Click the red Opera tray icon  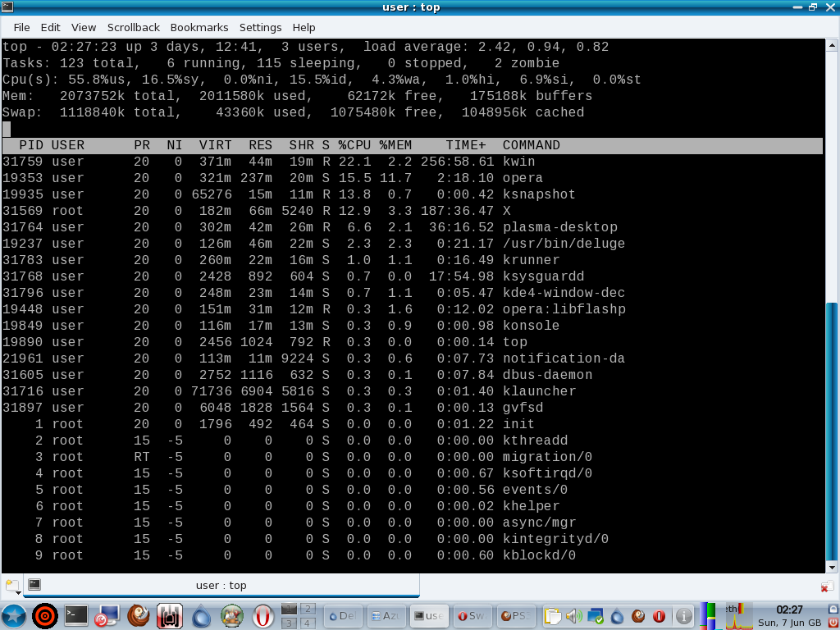(x=659, y=616)
